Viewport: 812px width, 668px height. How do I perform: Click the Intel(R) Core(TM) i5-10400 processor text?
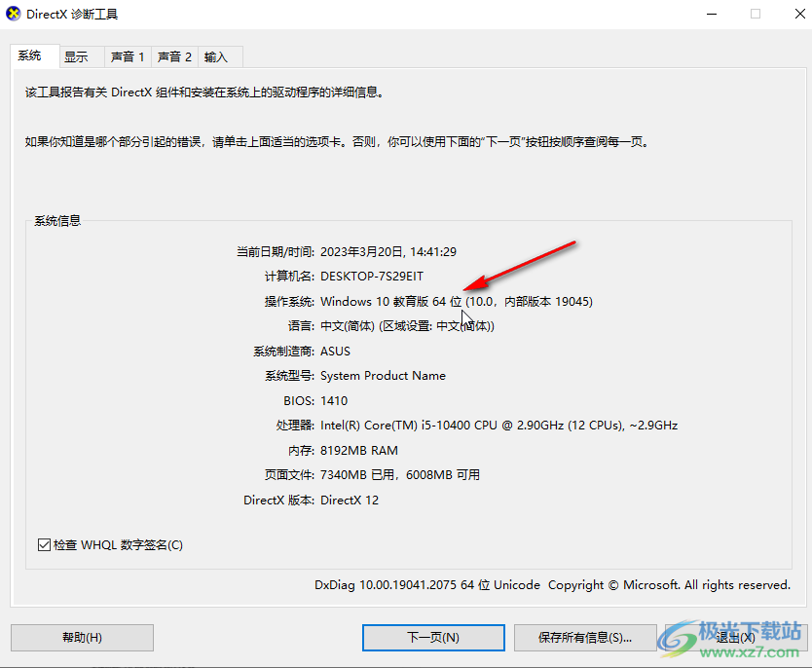[x=499, y=426]
